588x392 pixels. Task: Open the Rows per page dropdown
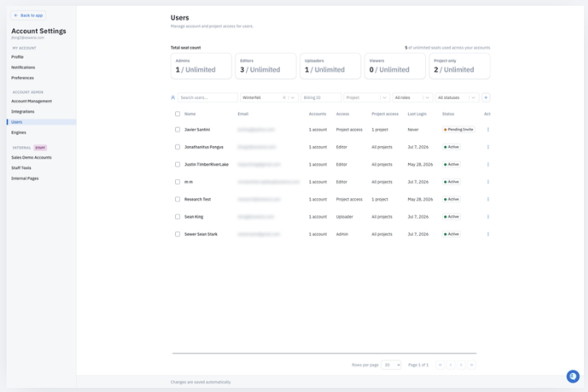click(x=391, y=365)
